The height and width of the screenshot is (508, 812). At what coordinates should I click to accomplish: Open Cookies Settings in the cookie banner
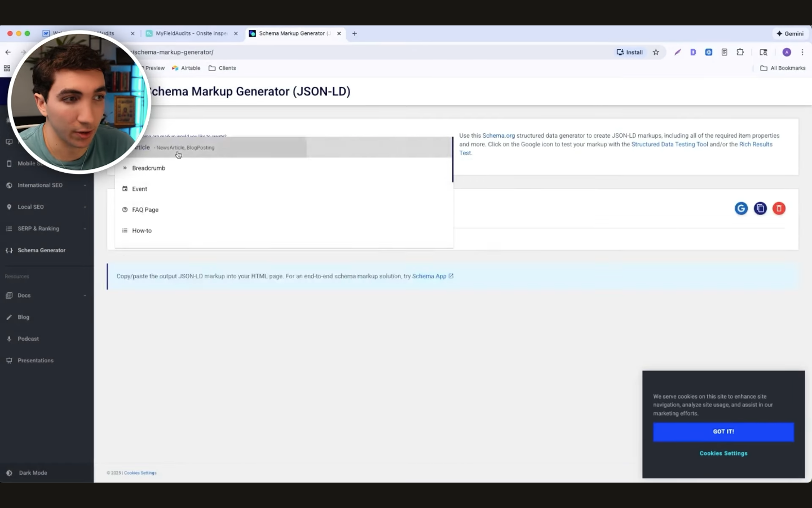[x=723, y=453]
